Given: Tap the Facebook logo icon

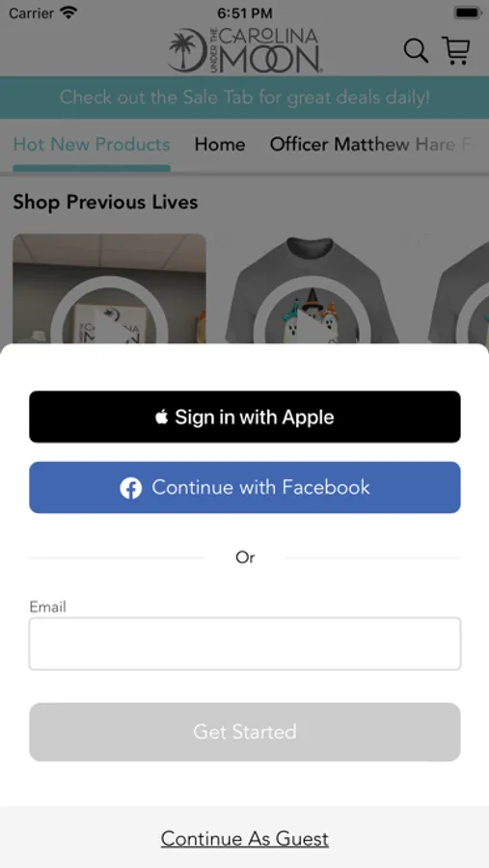Looking at the screenshot, I should pyautogui.click(x=131, y=488).
